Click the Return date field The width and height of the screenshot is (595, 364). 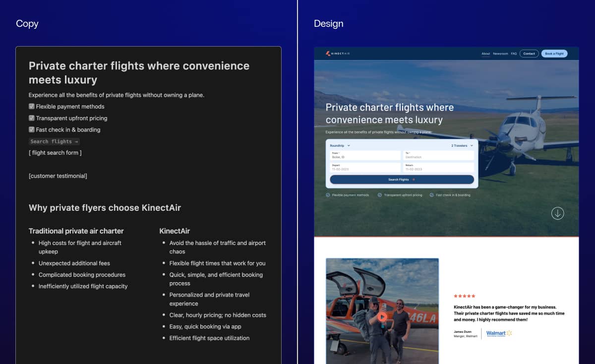[439, 168]
